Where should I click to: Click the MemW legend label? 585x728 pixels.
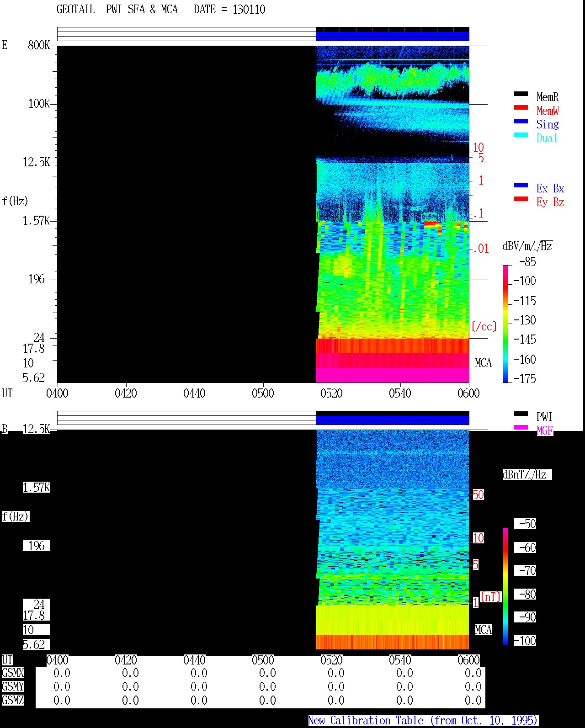tap(548, 111)
